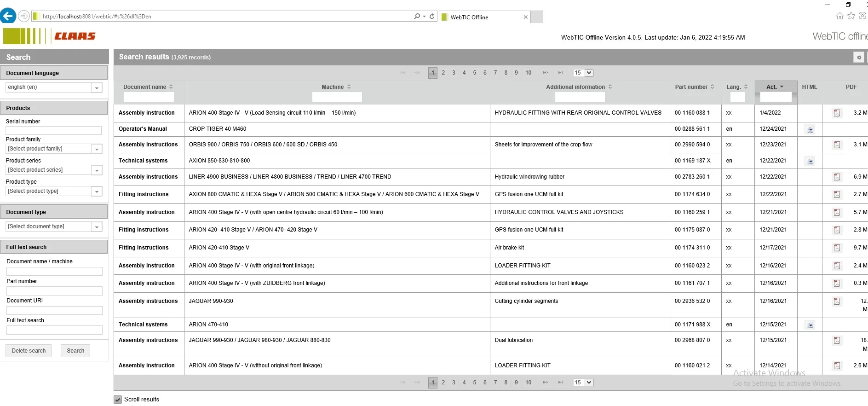
Task: Open address bar search dropdown
Action: (x=424, y=16)
